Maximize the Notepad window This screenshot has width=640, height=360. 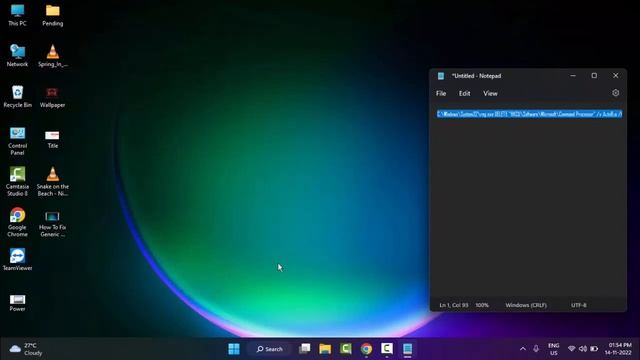pyautogui.click(x=594, y=76)
